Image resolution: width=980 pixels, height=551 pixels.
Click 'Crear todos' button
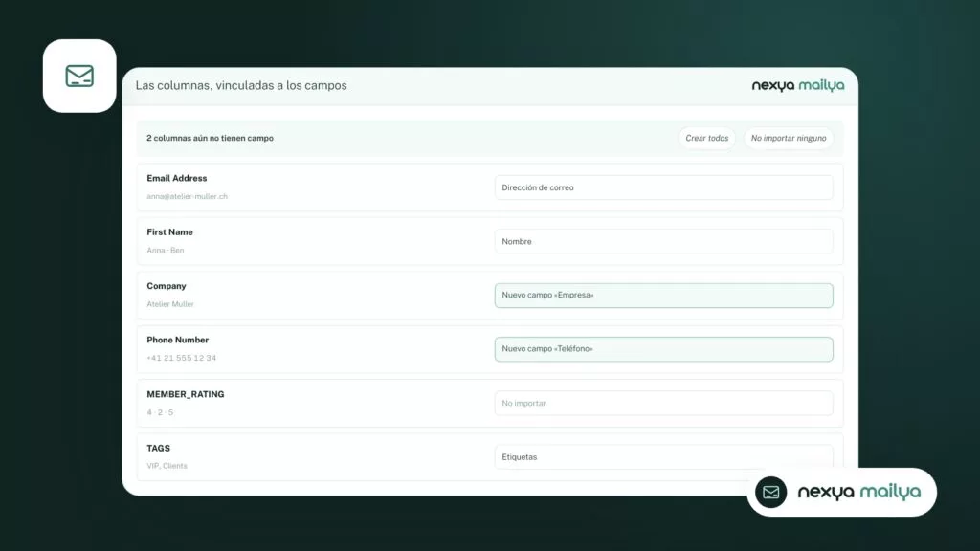[707, 138]
